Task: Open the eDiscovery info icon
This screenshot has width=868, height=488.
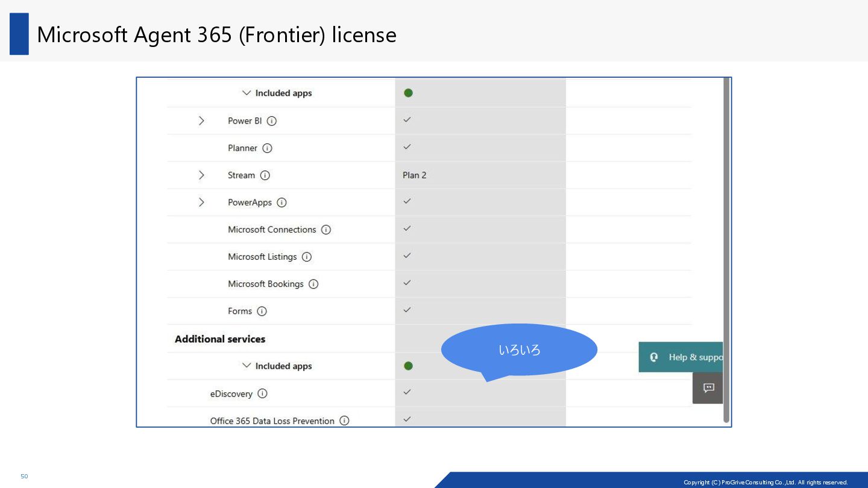Action: pos(262,393)
